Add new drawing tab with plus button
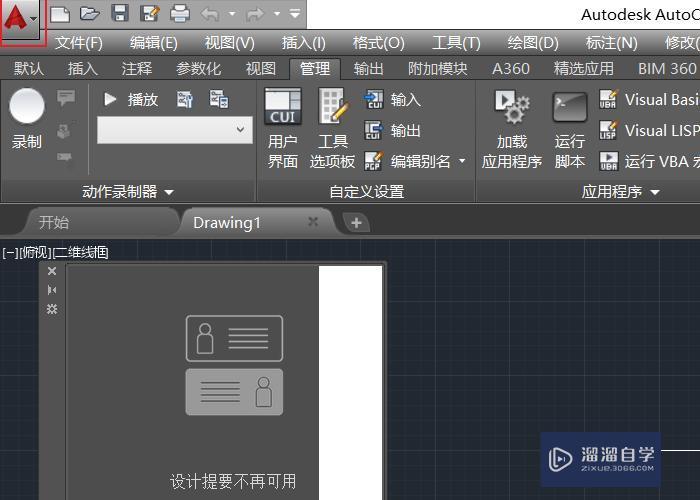This screenshot has height=500, width=700. click(x=356, y=222)
